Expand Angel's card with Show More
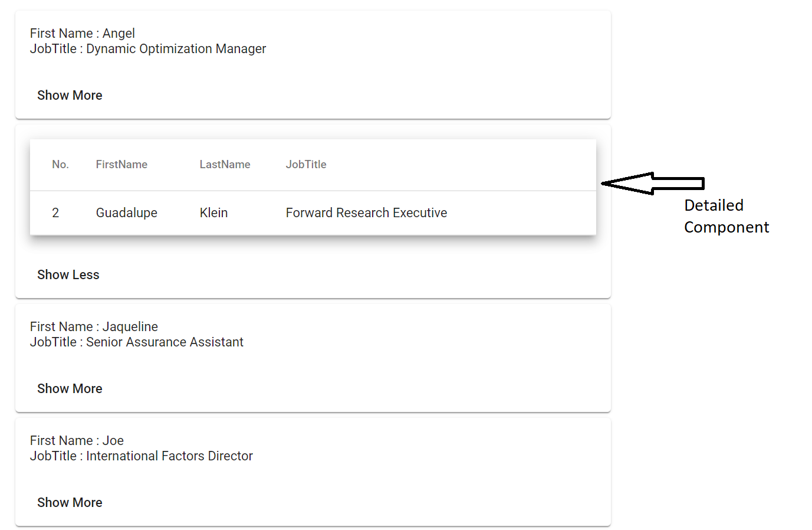Screen dimensions: 812x530 [x=70, y=95]
